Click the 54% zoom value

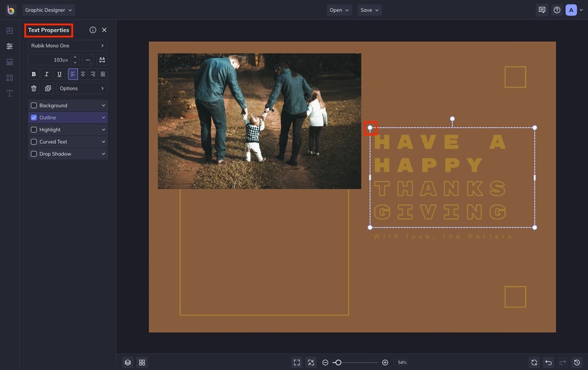402,363
